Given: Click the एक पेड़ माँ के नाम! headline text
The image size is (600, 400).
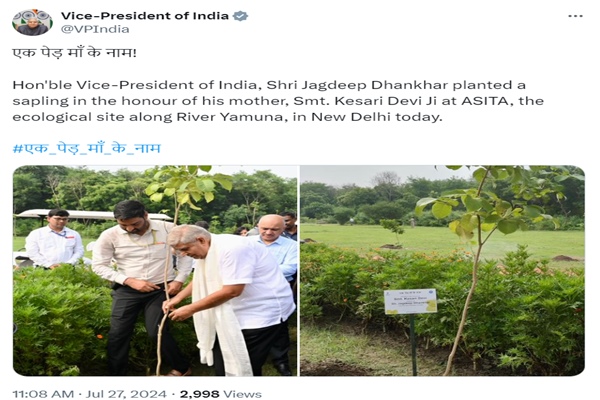Looking at the screenshot, I should pyautogui.click(x=75, y=52).
